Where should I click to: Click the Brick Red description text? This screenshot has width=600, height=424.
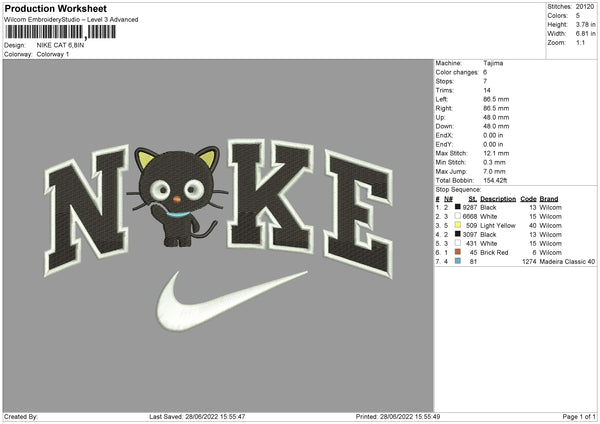click(494, 253)
